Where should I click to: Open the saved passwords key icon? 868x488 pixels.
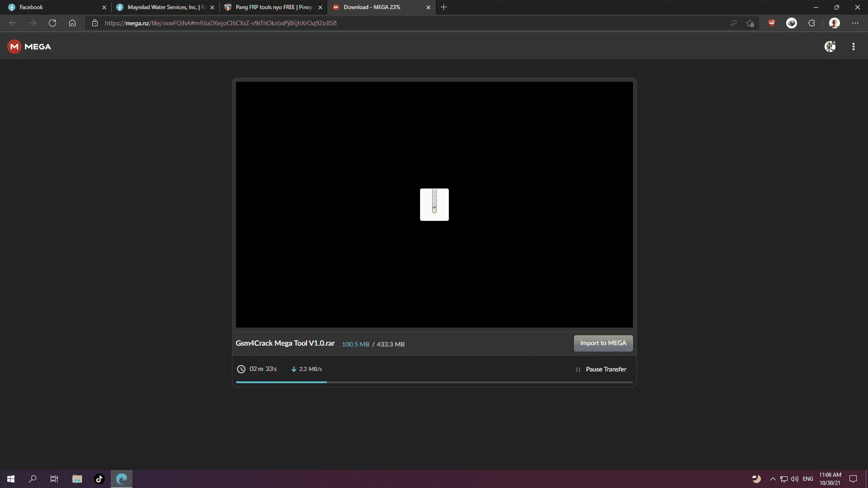point(733,23)
